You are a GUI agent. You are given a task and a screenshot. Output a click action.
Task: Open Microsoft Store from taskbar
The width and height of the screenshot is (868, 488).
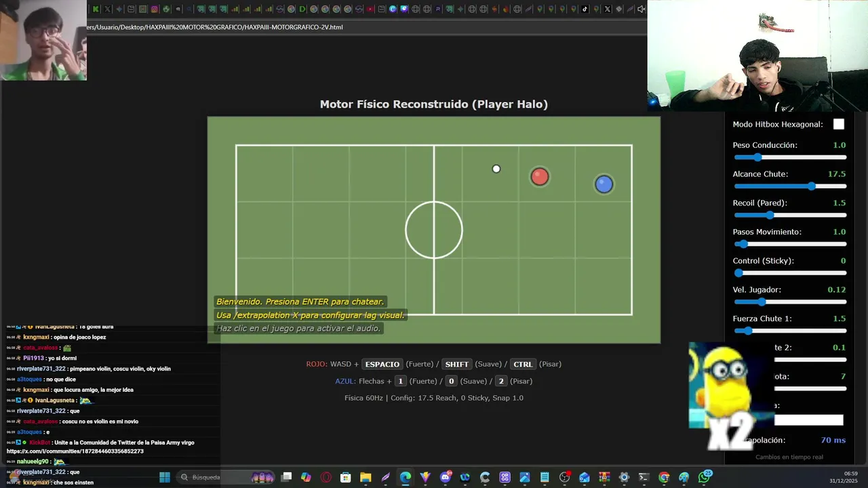tap(345, 477)
